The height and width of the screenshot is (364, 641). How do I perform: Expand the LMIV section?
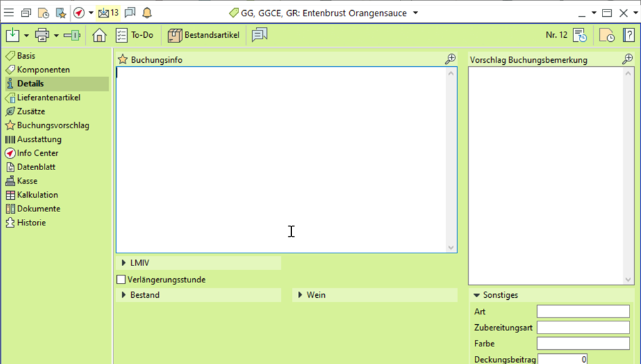[x=124, y=263]
